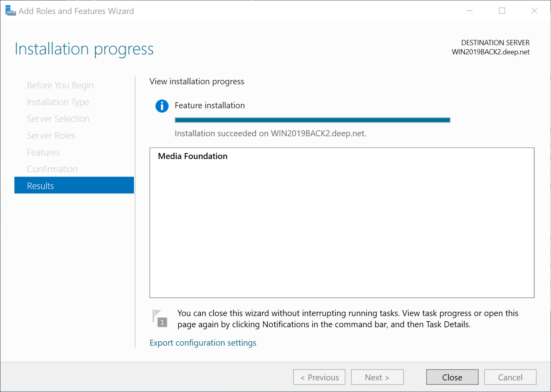This screenshot has width=551, height=392.
Task: Select the Media Foundation entry in results
Action: (193, 156)
